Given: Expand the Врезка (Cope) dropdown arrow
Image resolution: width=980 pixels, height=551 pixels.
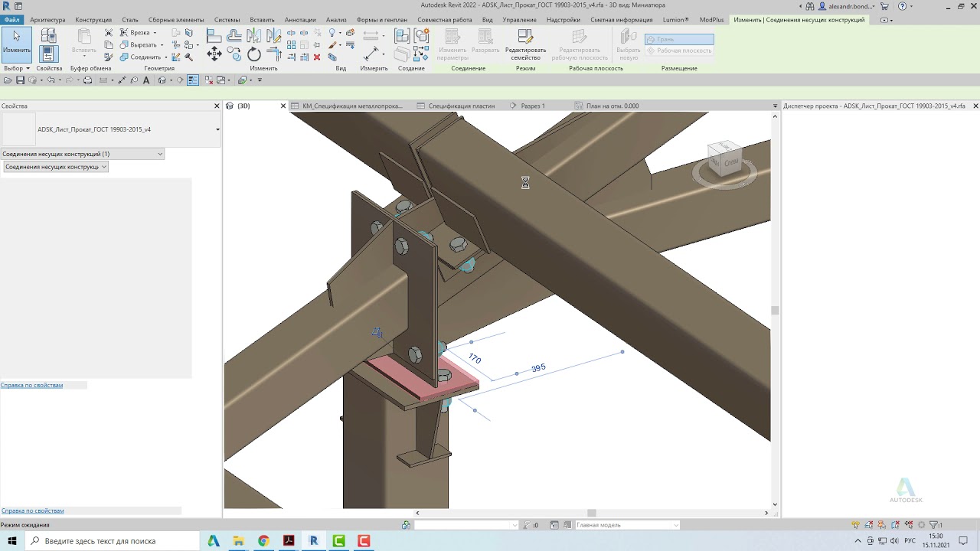Looking at the screenshot, I should (x=155, y=33).
